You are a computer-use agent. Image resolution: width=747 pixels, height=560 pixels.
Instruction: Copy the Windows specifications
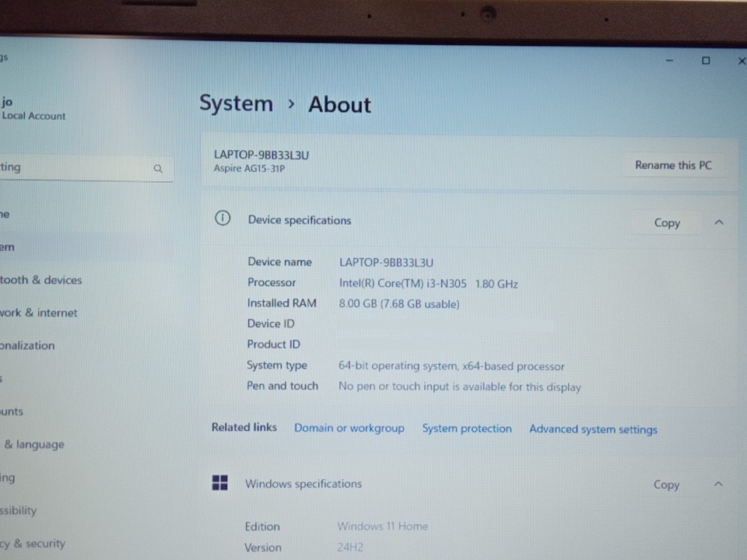click(666, 485)
